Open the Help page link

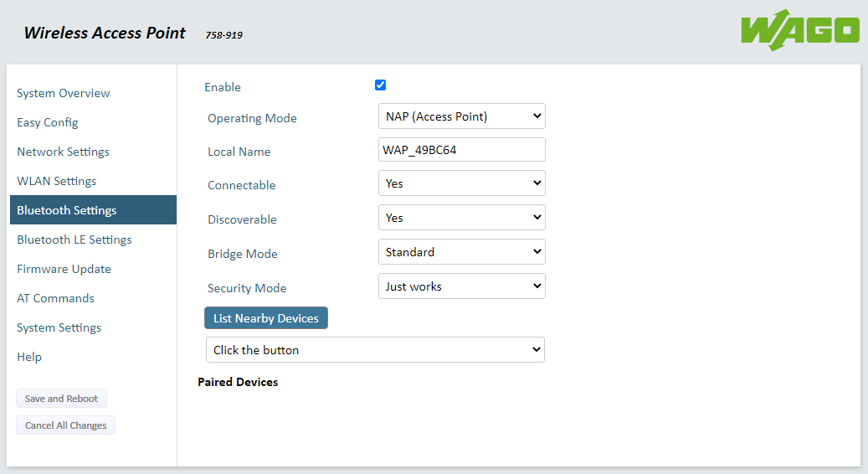point(29,357)
